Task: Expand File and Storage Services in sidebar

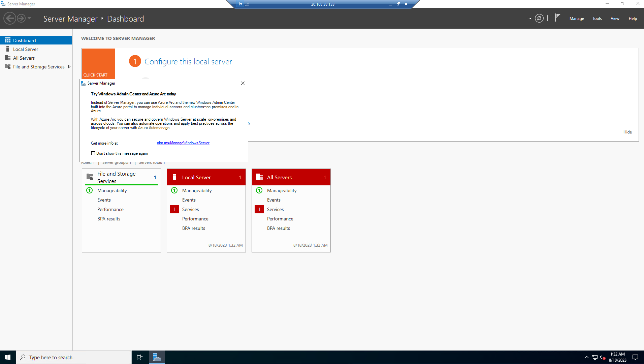Action: [69, 66]
